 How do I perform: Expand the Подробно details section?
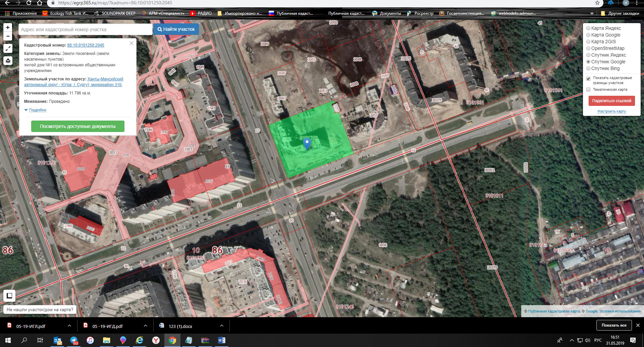coord(37,110)
